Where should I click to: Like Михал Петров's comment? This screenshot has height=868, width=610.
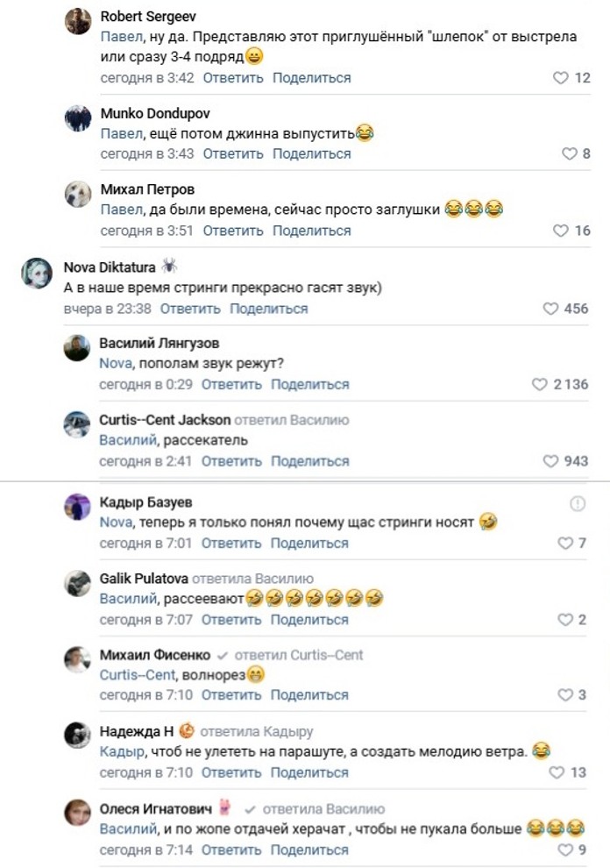561,231
